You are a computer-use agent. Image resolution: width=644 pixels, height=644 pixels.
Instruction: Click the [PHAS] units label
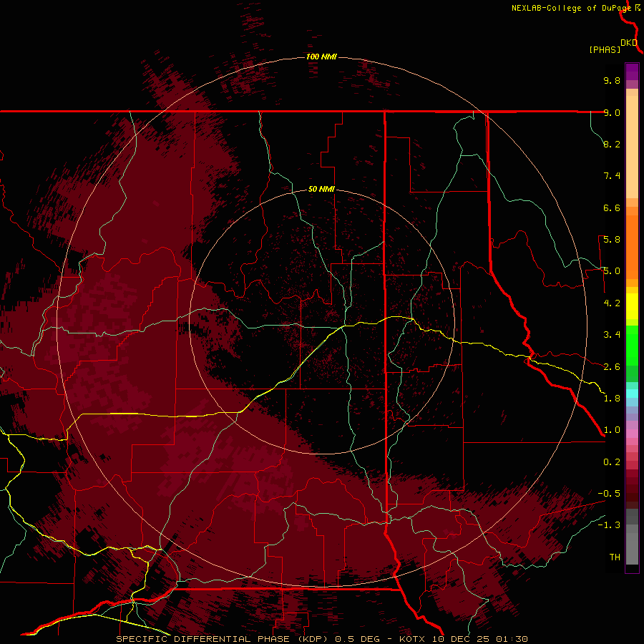605,49
